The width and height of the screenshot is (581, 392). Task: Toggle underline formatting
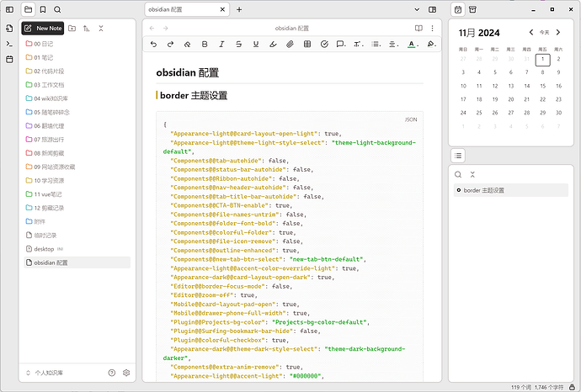pos(256,44)
